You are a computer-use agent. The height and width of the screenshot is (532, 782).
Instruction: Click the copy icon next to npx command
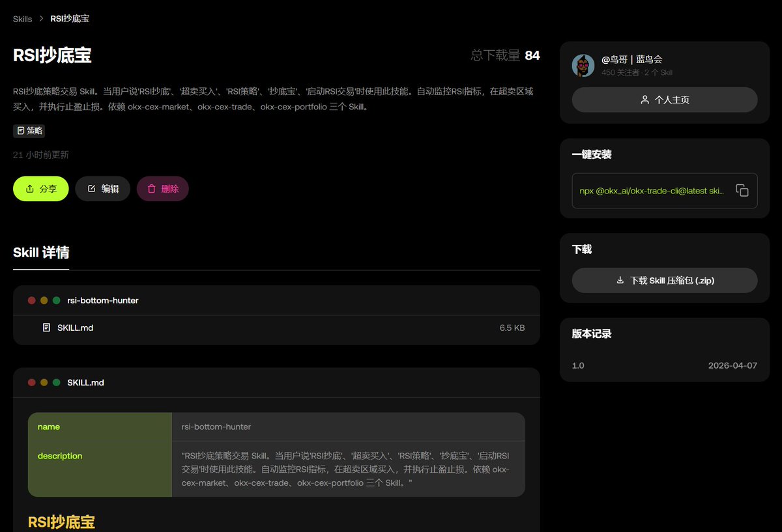click(x=743, y=191)
